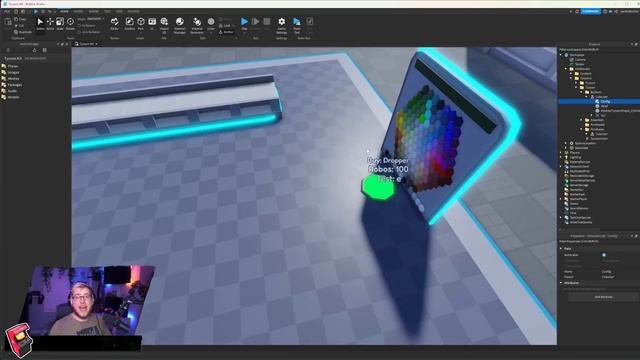Click the Stop playback button
Screen dimensions: 640x360
267,24
